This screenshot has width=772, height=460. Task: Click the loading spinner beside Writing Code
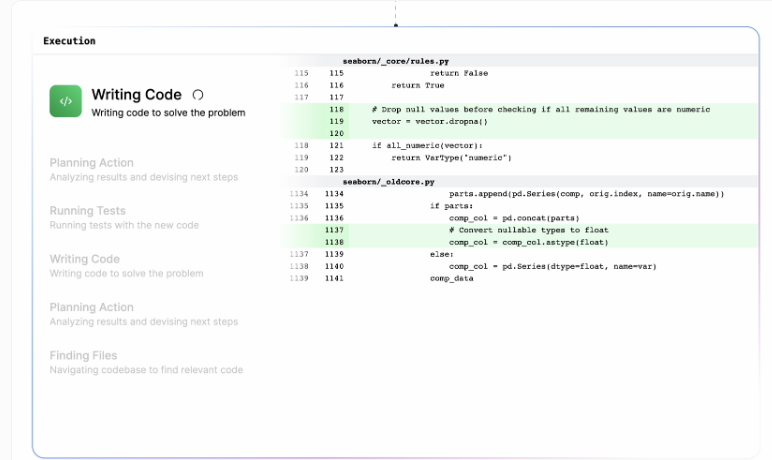point(198,95)
